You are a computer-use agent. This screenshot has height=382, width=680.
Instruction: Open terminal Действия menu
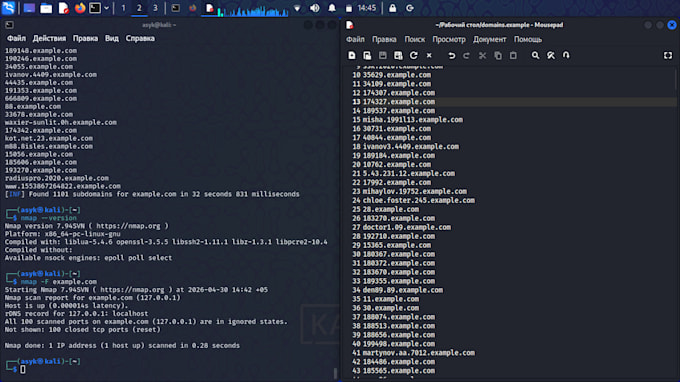tap(49, 38)
